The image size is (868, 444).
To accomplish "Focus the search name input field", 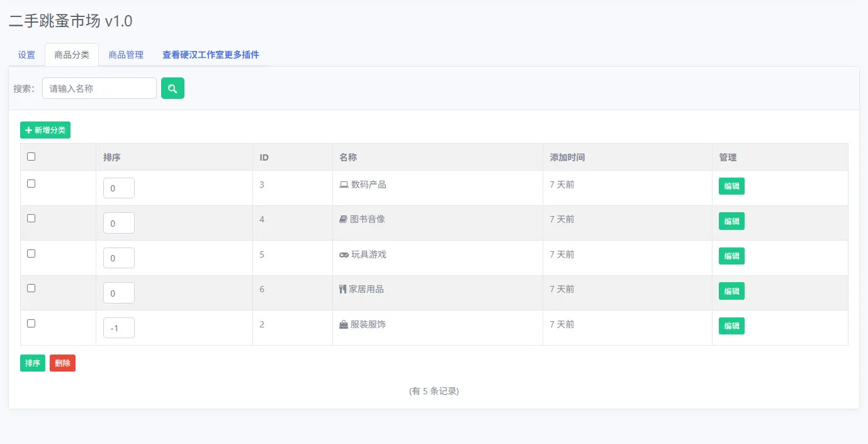I will (x=99, y=88).
